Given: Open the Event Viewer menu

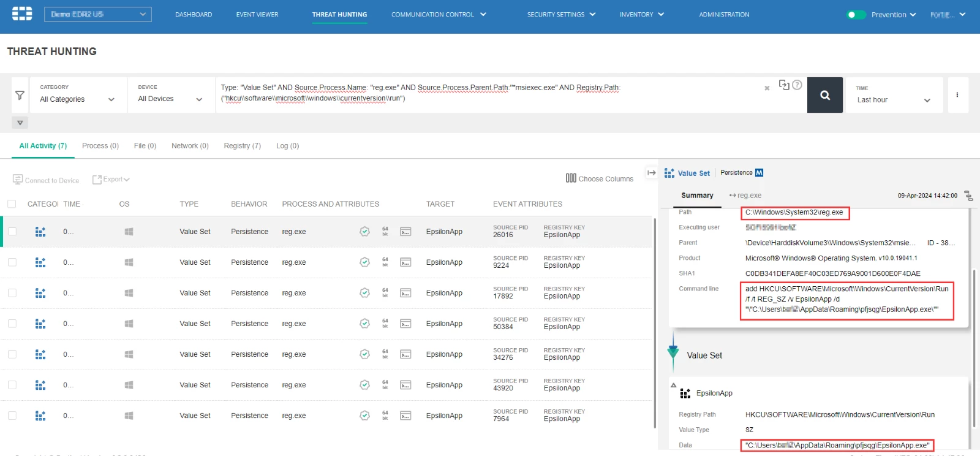Looking at the screenshot, I should pos(257,15).
